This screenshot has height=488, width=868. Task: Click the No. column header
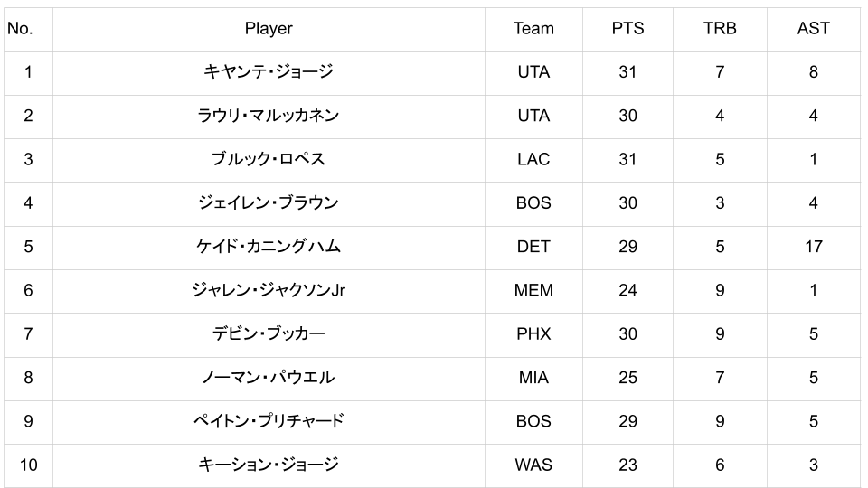(x=20, y=29)
